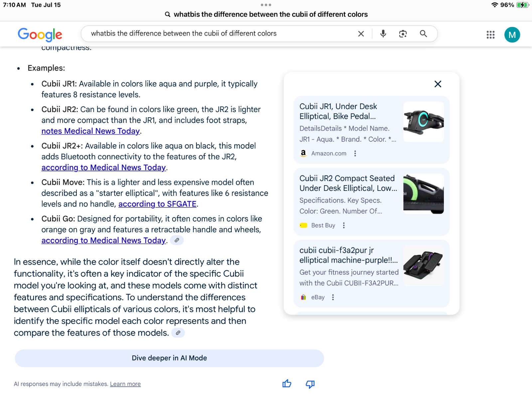The width and height of the screenshot is (532, 399).
Task: Click the Best Buy source label
Action: point(323,225)
